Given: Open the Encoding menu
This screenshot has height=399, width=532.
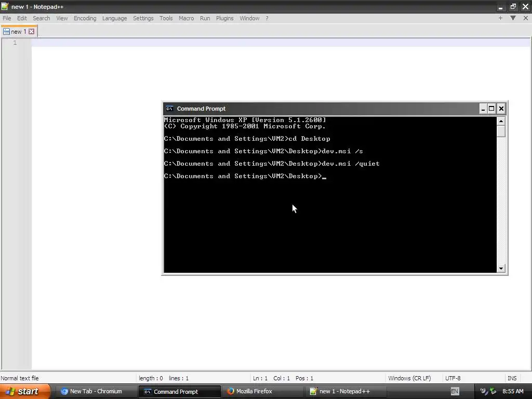Looking at the screenshot, I should tap(85, 18).
